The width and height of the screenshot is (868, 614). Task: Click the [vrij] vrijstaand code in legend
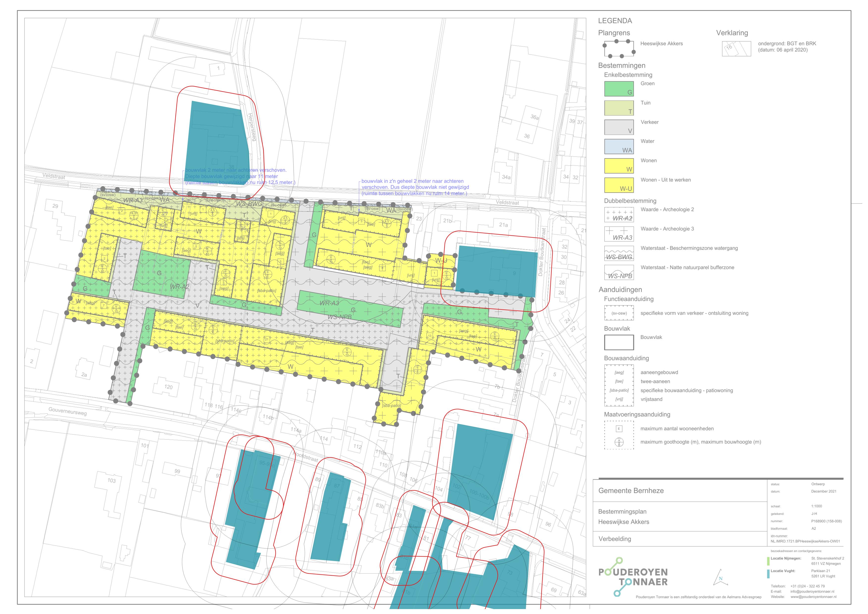point(619,399)
